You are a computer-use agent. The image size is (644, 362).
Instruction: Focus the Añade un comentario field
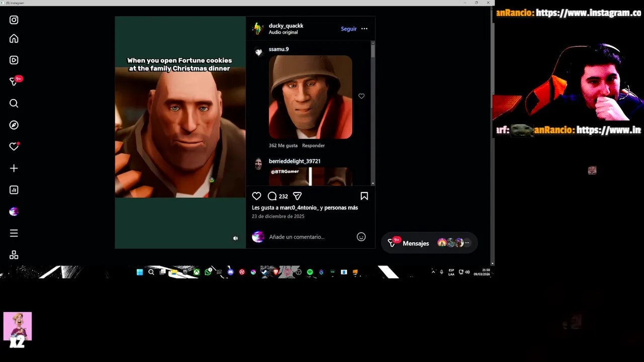point(309,237)
